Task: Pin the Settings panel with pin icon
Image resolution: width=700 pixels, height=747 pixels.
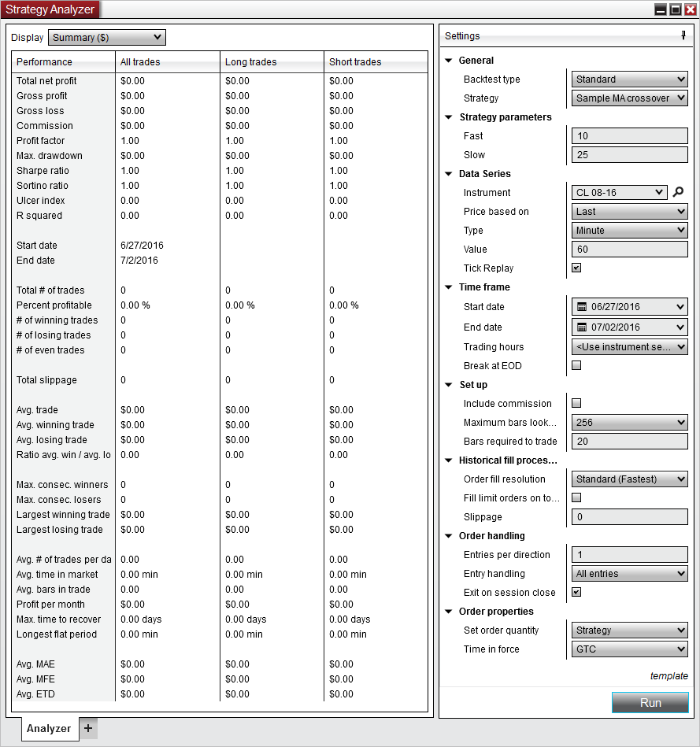Action: (x=683, y=35)
